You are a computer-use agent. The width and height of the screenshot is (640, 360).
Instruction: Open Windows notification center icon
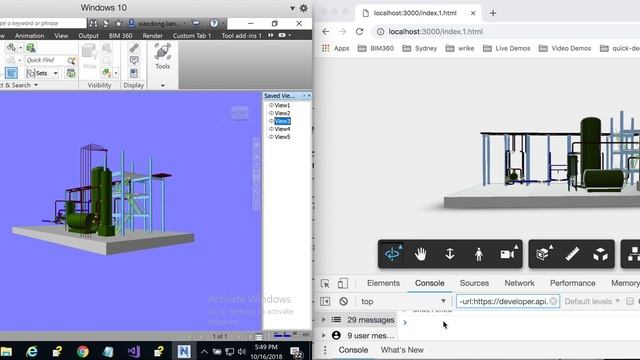coord(296,352)
